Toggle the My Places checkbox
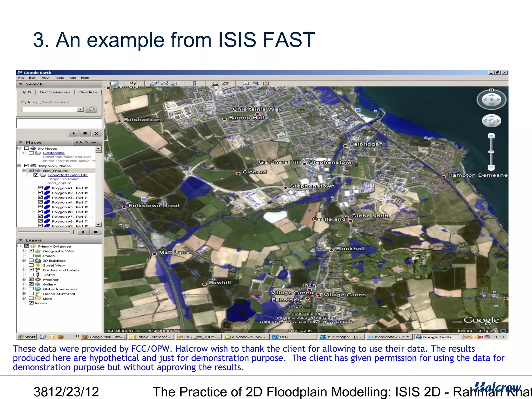 26,148
